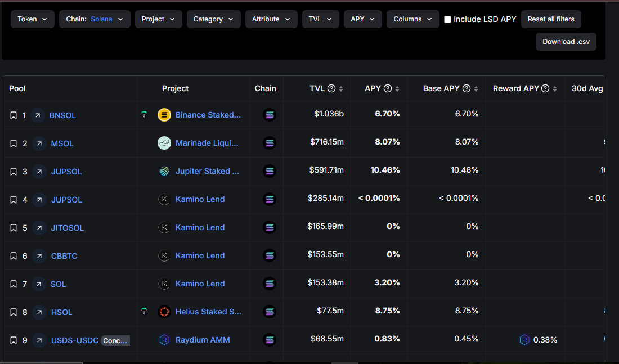Click the Base APY help question icon
The width and height of the screenshot is (619, 364).
[467, 88]
